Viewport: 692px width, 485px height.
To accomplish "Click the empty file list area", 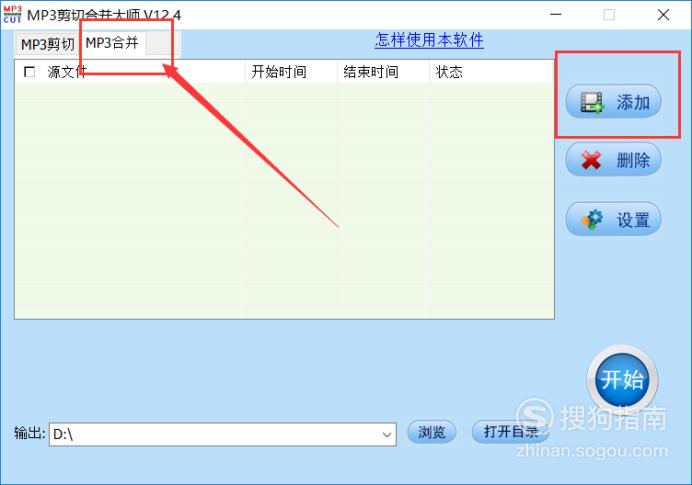I will pyautogui.click(x=284, y=201).
